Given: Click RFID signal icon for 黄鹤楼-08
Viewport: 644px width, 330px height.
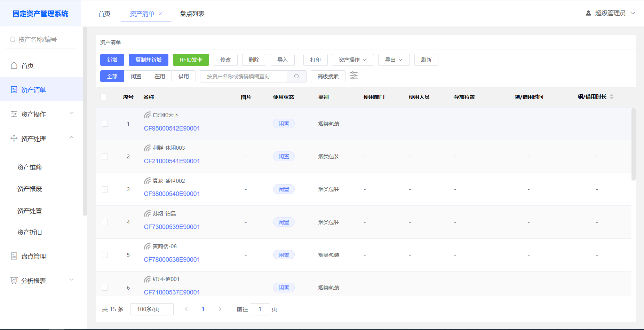Looking at the screenshot, I should 147,246.
